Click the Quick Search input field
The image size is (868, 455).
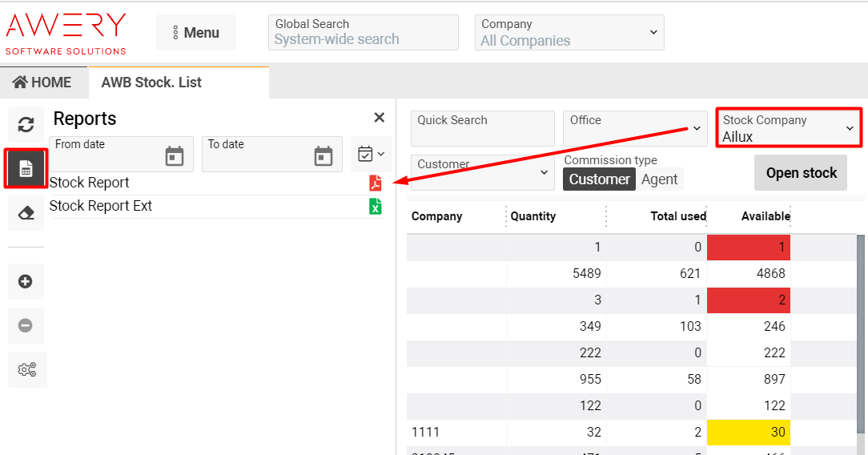[x=482, y=129]
